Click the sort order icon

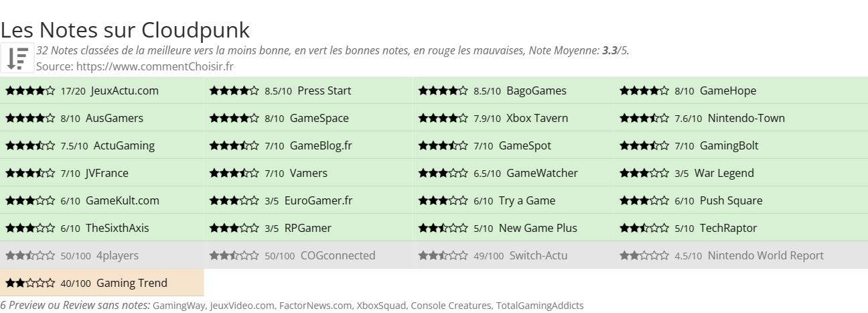click(x=17, y=58)
